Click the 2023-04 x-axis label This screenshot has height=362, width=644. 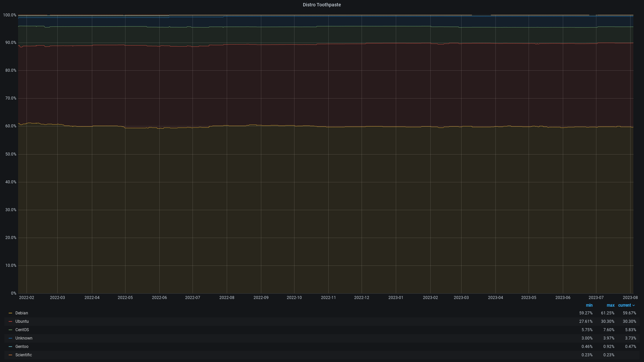495,298
